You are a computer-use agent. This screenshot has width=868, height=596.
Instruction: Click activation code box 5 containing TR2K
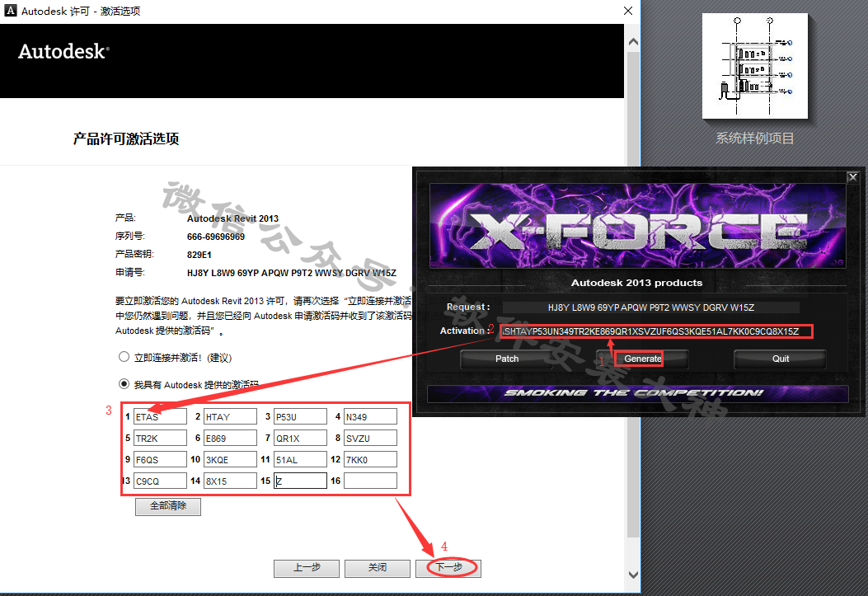tap(160, 439)
